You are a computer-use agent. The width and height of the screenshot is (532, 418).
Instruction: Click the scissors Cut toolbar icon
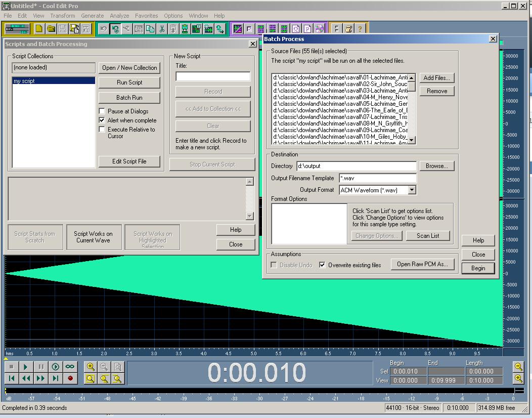162,29
